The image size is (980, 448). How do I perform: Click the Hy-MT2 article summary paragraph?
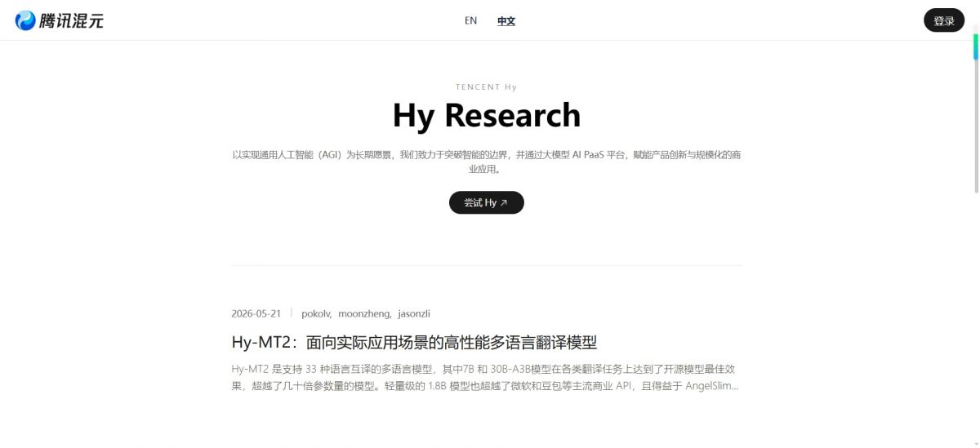tap(486, 377)
